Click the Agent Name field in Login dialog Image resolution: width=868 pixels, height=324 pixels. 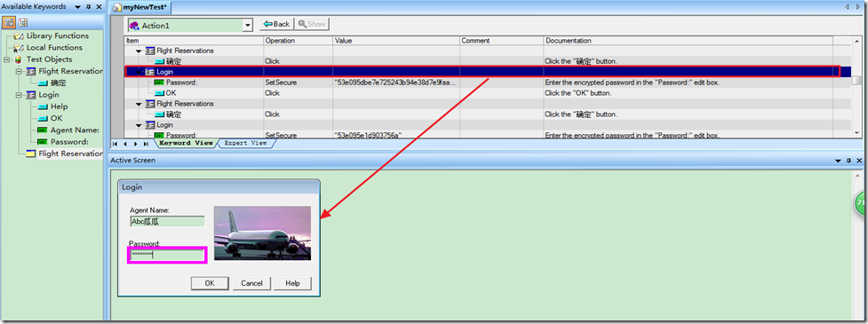[167, 221]
